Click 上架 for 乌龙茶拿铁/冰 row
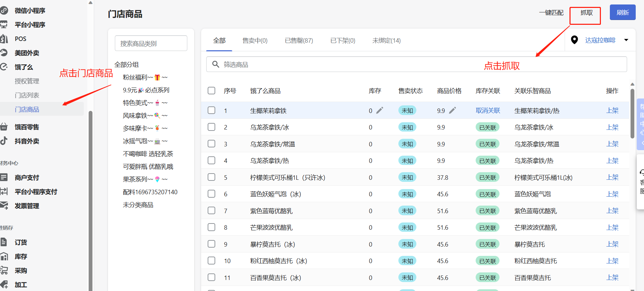The width and height of the screenshot is (644, 291). click(612, 127)
